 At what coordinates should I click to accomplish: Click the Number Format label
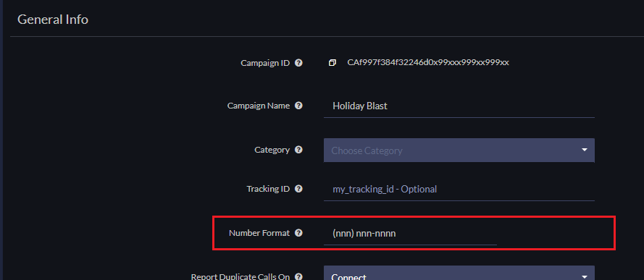point(259,233)
